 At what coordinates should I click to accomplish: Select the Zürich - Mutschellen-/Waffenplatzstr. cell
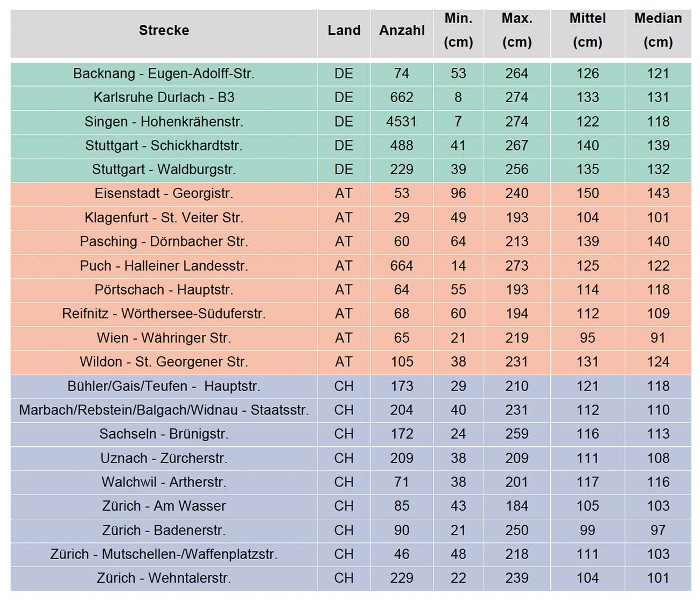tap(164, 554)
